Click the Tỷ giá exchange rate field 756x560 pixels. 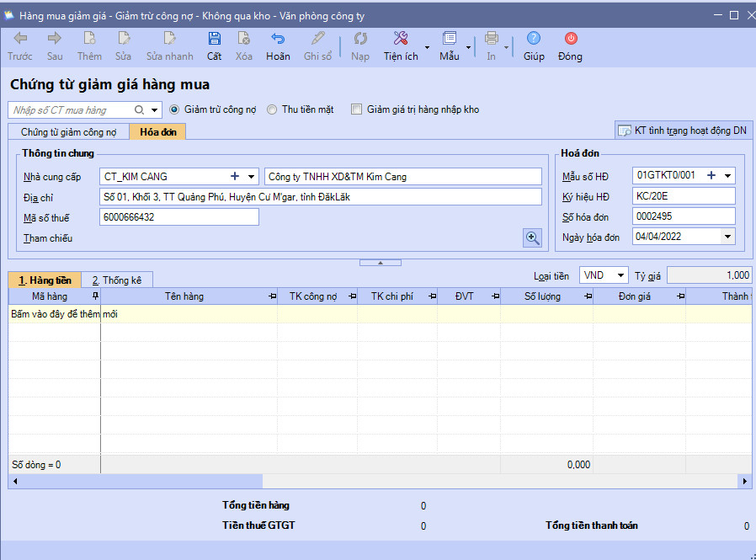[x=709, y=275]
